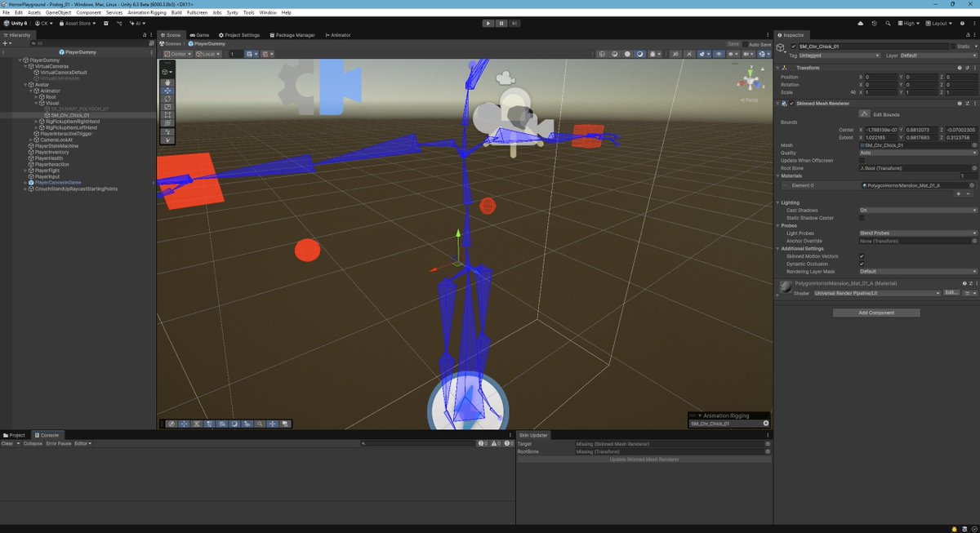Click the Position X input field

coord(880,77)
